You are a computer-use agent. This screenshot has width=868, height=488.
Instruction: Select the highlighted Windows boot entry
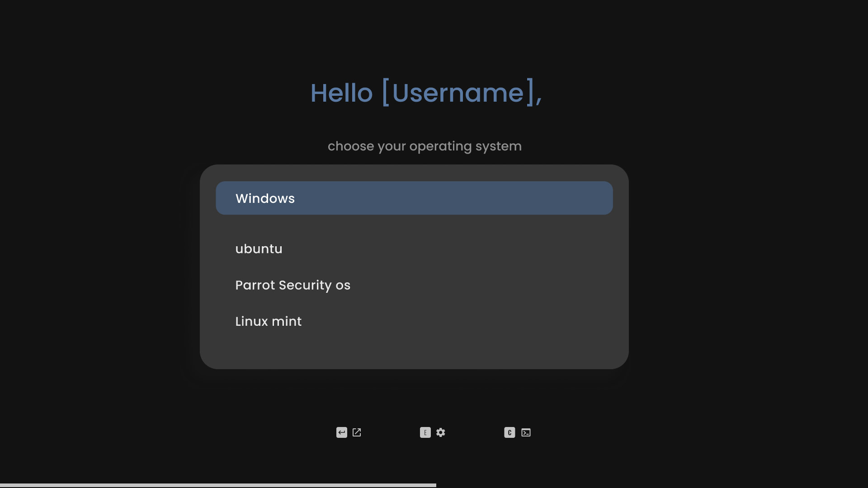coord(265,198)
